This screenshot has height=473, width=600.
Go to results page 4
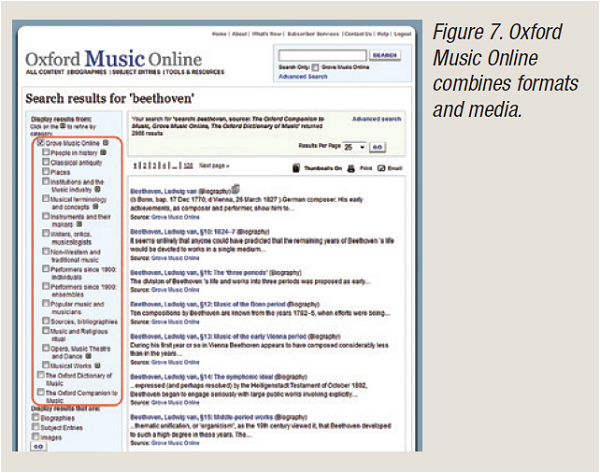tap(163, 166)
